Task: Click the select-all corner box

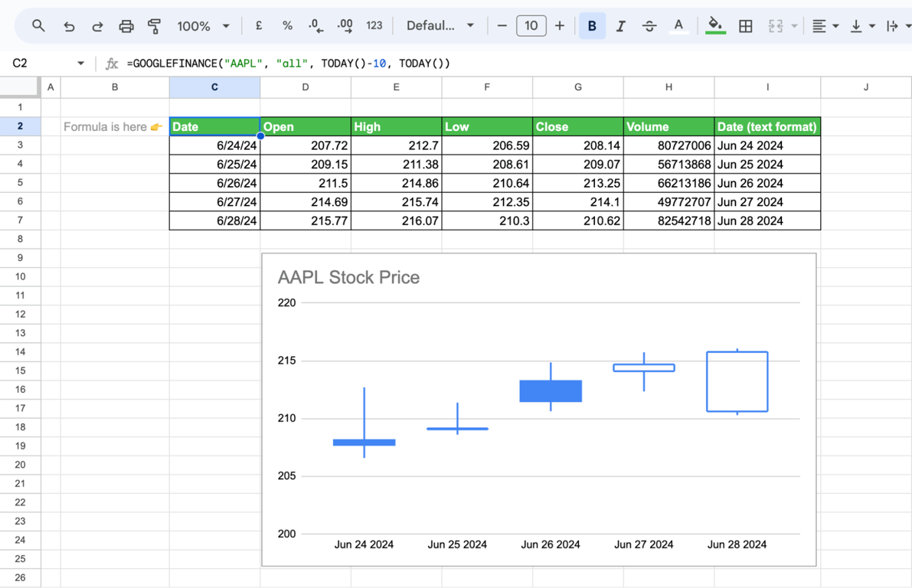Action: click(x=21, y=87)
